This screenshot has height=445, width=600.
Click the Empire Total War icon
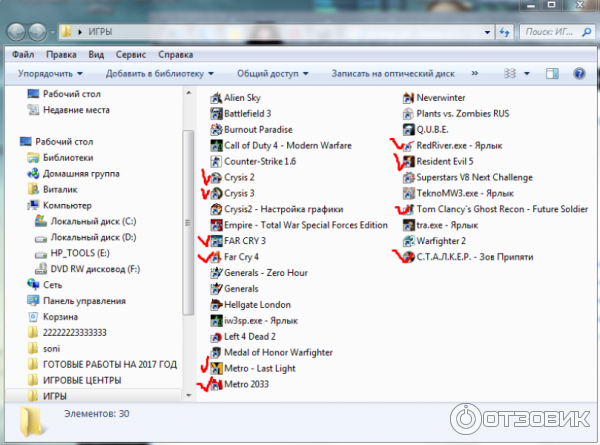pyautogui.click(x=216, y=225)
